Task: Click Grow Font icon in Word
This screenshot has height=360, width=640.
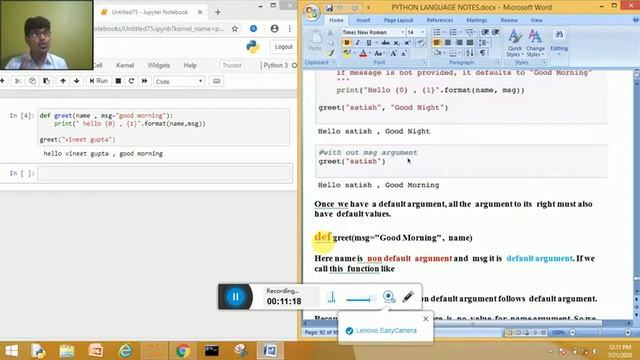Action: pos(393,53)
